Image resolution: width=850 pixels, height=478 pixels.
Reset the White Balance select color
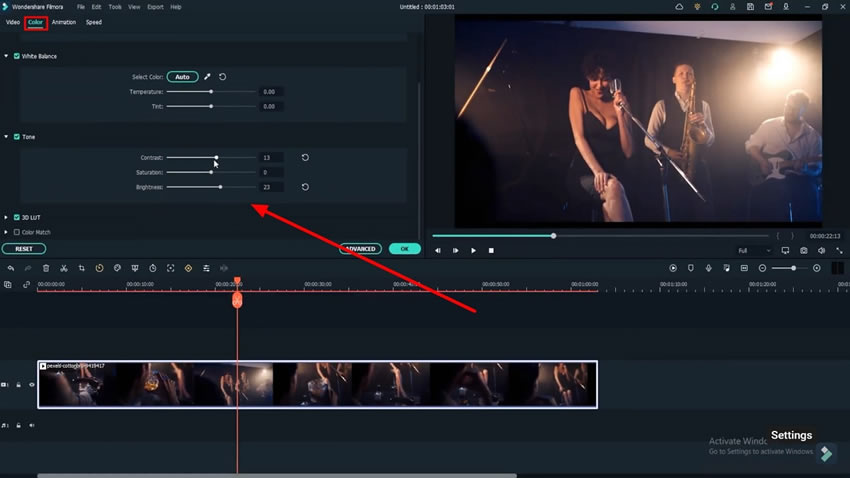222,77
